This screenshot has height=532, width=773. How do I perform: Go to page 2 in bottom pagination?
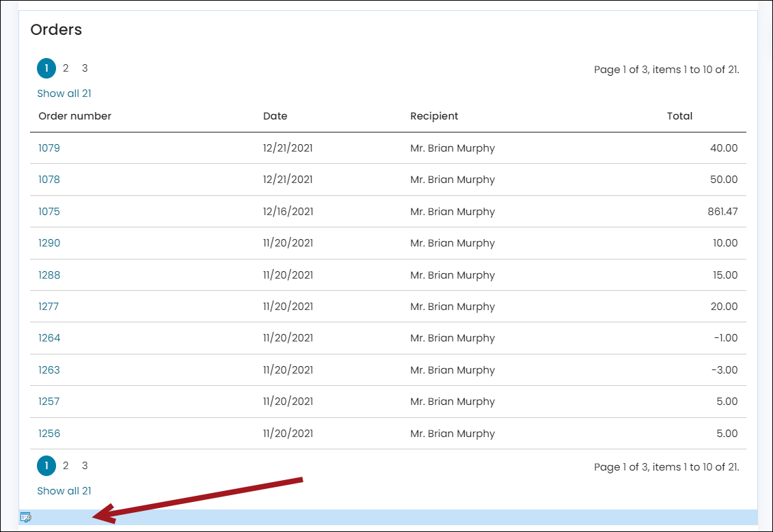(66, 466)
